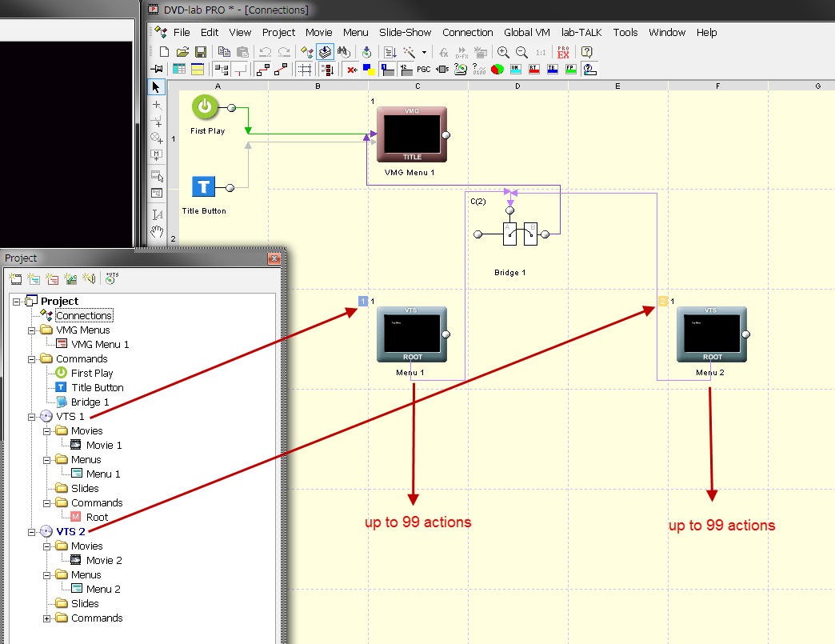835x644 pixels.
Task: Click the Zoom In magnifier icon
Action: pyautogui.click(x=503, y=52)
